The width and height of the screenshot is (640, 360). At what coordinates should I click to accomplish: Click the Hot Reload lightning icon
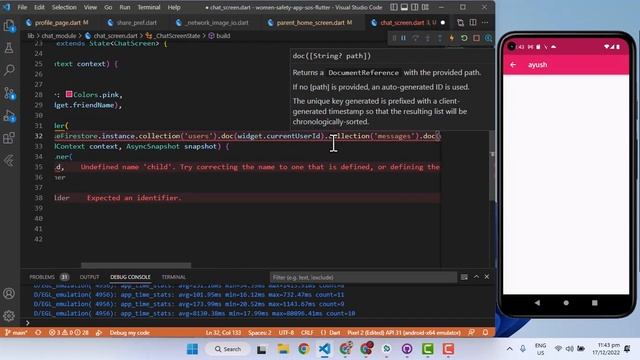tap(452, 38)
